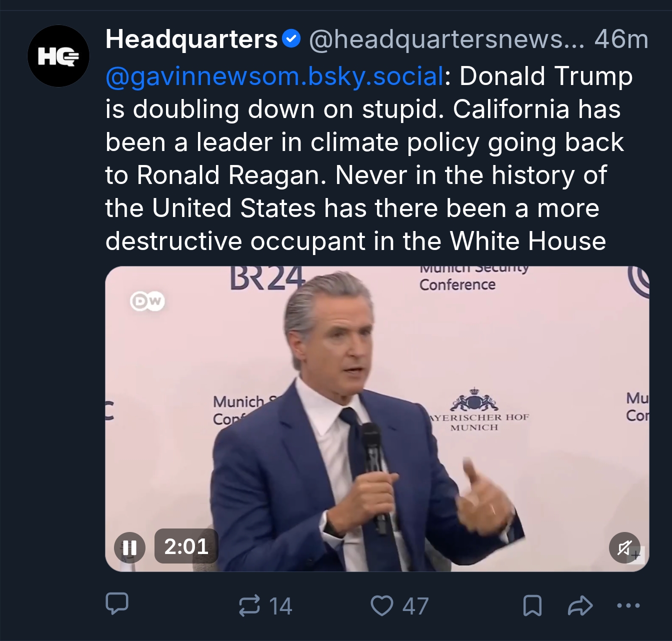Open the reply speech bubble icon
672x641 pixels.
(x=117, y=603)
